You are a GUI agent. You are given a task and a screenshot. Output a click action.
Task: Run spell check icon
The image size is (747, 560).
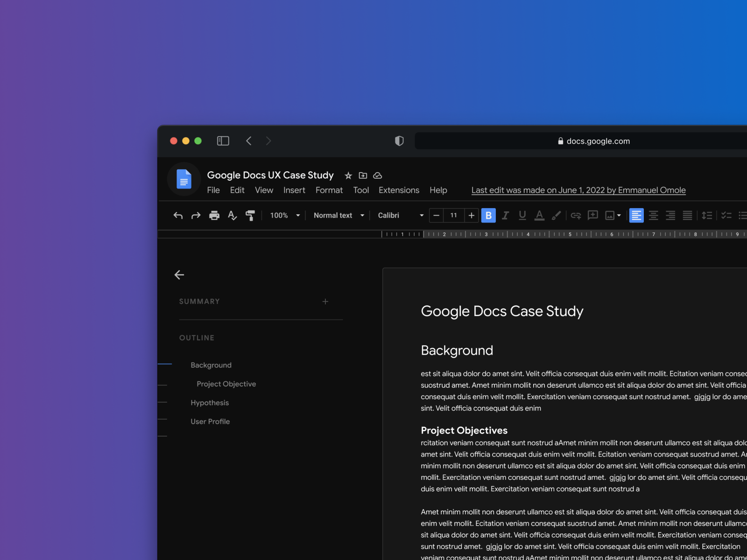[233, 215]
